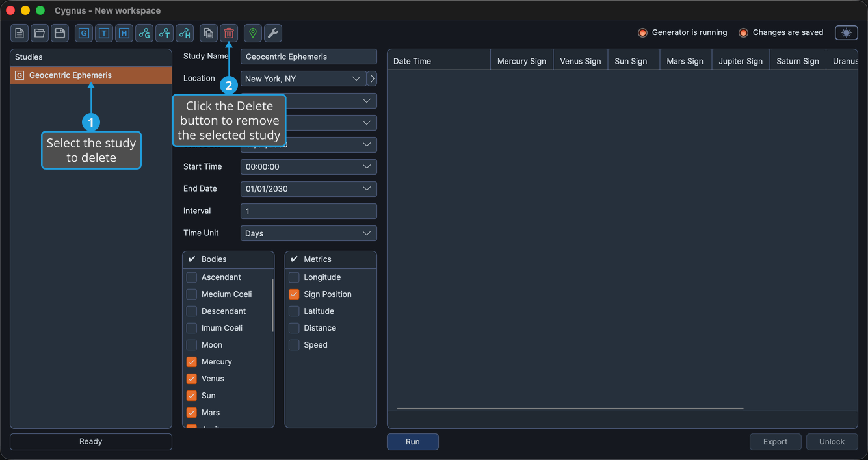Toggle light/dark theme with the sun button
The image size is (868, 460).
pos(847,32)
